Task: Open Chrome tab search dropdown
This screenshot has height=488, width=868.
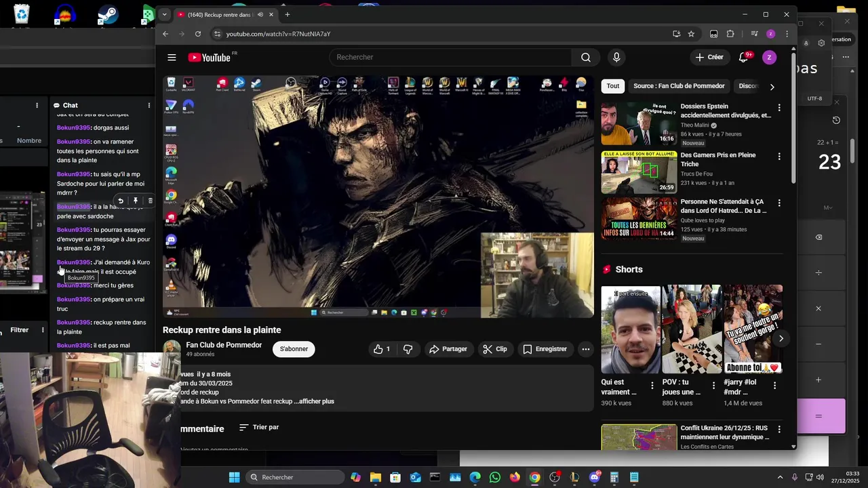Action: 164,14
